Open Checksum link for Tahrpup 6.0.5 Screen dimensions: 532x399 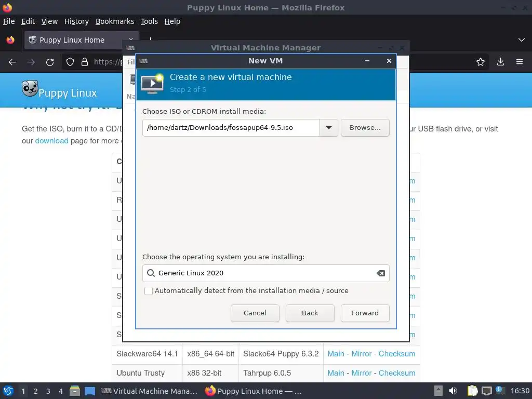tap(397, 373)
